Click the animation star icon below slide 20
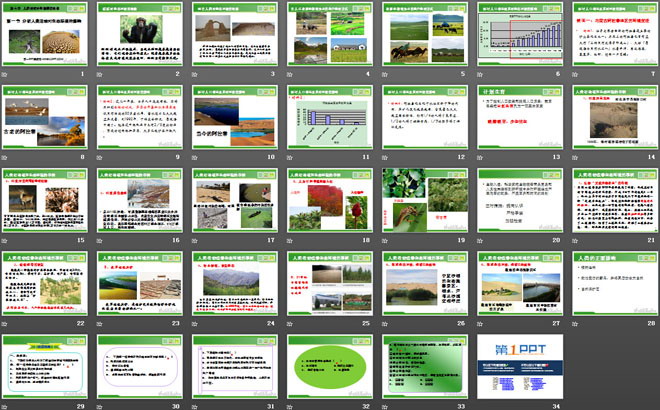Screen dimensions: 660x410 click(480, 241)
